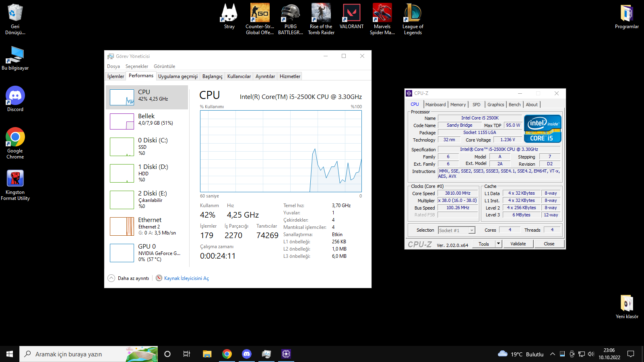Switch to CPU-Z taskbar button

click(x=286, y=354)
